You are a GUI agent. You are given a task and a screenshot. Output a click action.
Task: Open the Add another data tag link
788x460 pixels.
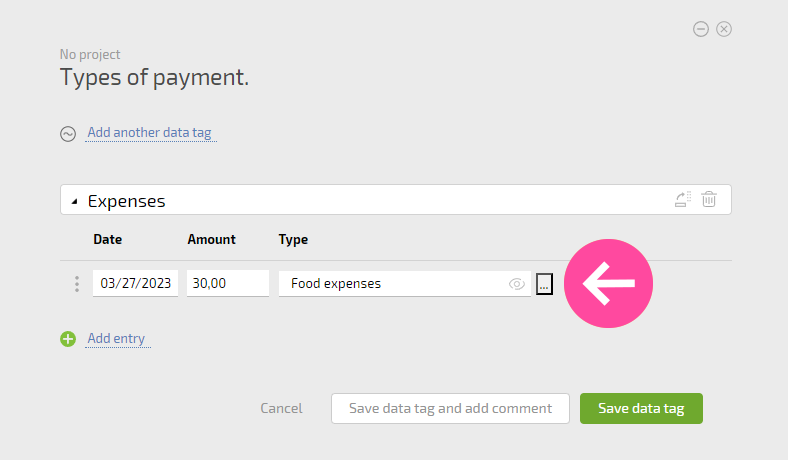tap(149, 133)
